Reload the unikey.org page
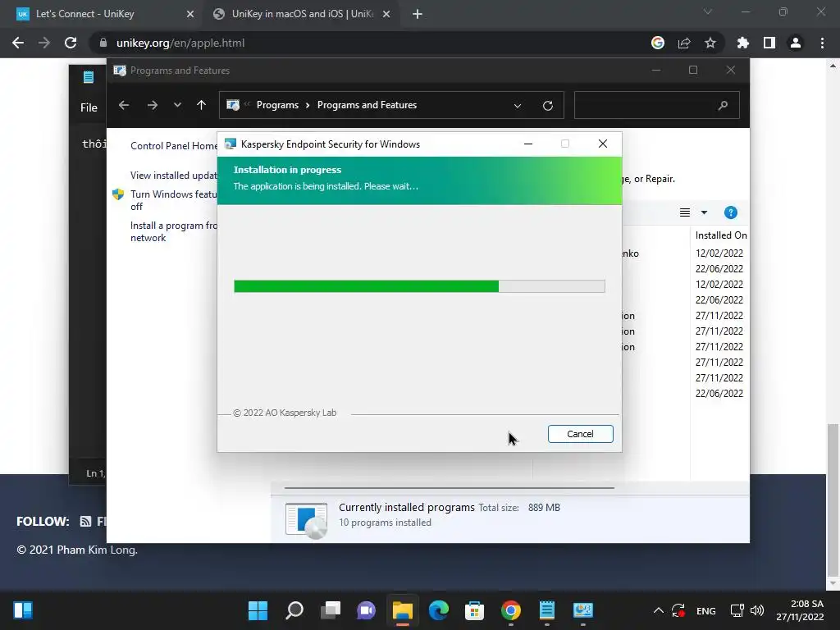 point(71,43)
